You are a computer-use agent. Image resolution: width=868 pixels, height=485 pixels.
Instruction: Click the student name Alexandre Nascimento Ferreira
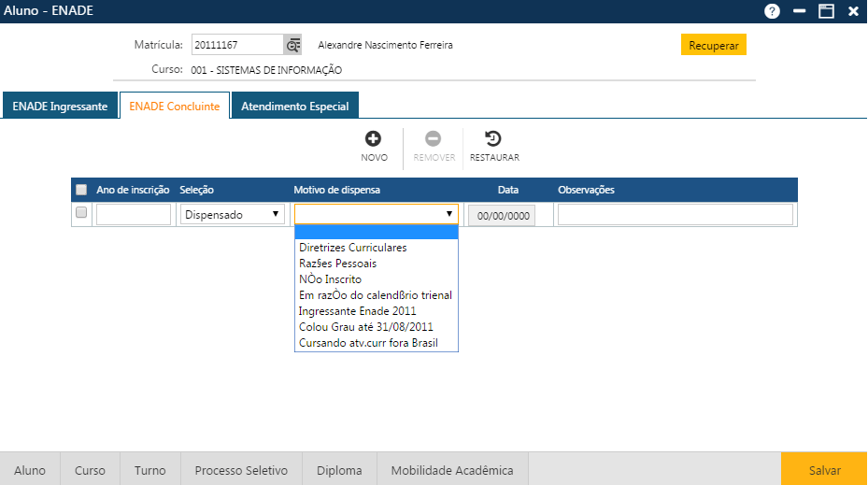[x=385, y=45]
